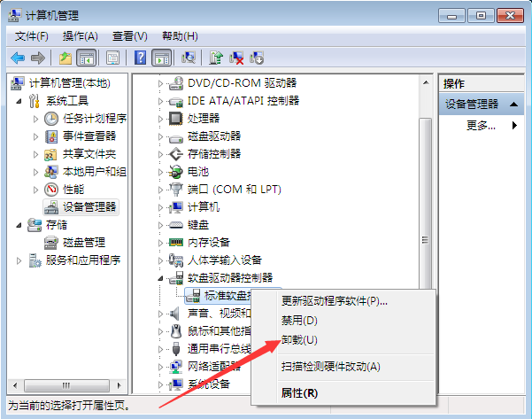
Task: Click left pane horizontal scroll left arrow
Action: pyautogui.click(x=15, y=385)
